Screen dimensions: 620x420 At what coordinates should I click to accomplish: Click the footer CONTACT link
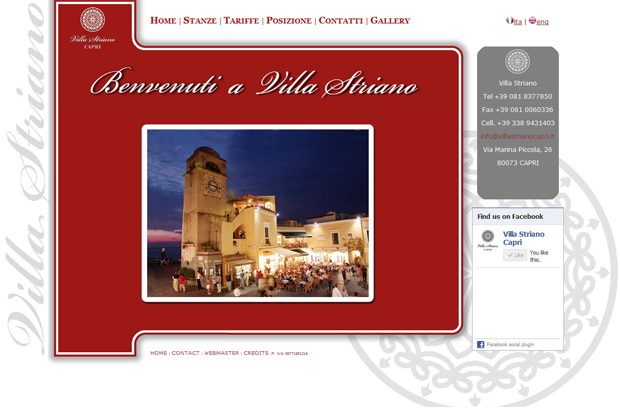[x=185, y=353]
